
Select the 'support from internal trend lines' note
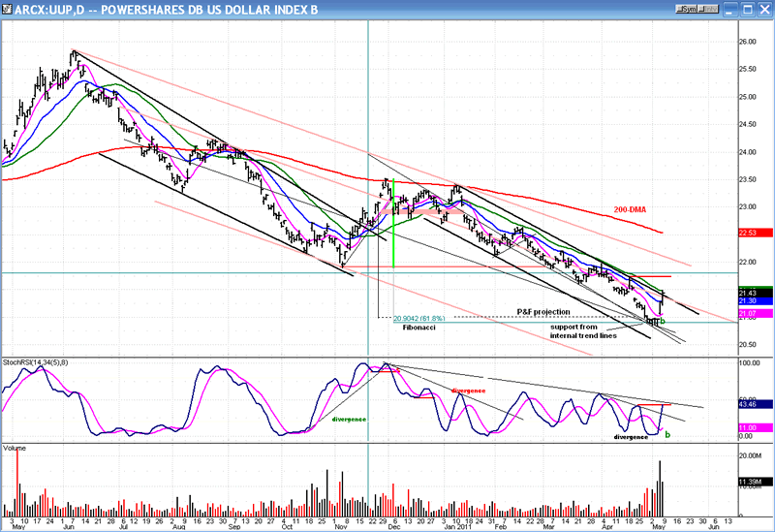583,331
